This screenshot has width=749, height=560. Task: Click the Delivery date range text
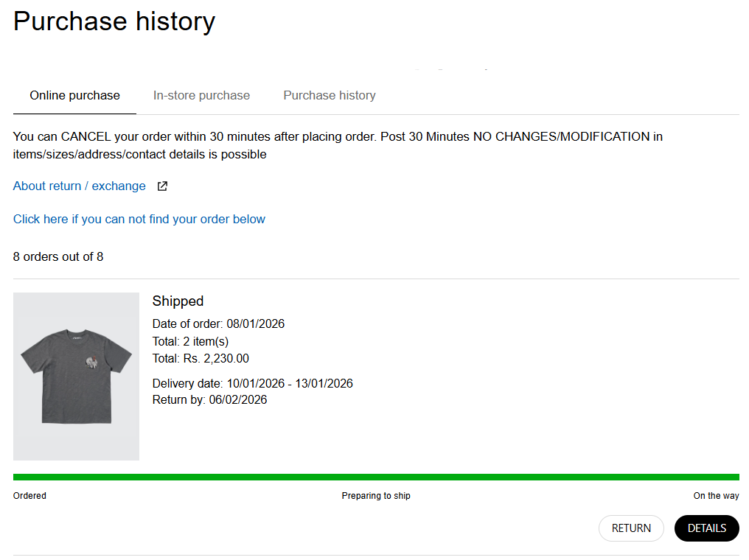click(252, 383)
